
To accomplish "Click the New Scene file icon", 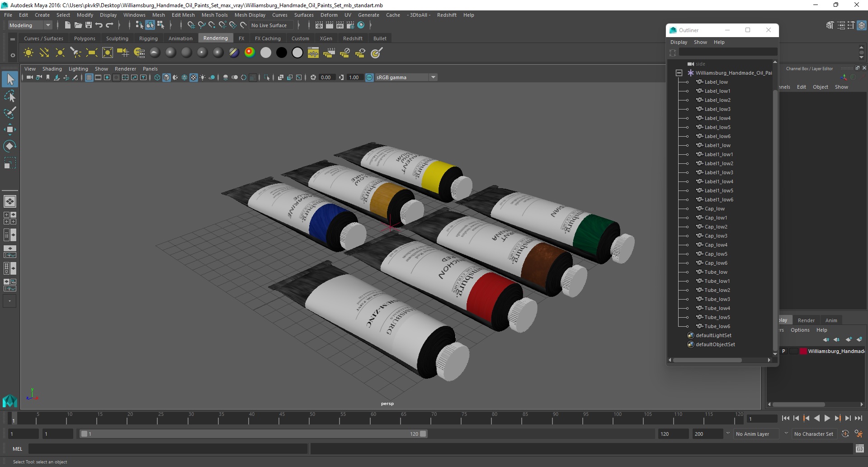I will [x=67, y=25].
